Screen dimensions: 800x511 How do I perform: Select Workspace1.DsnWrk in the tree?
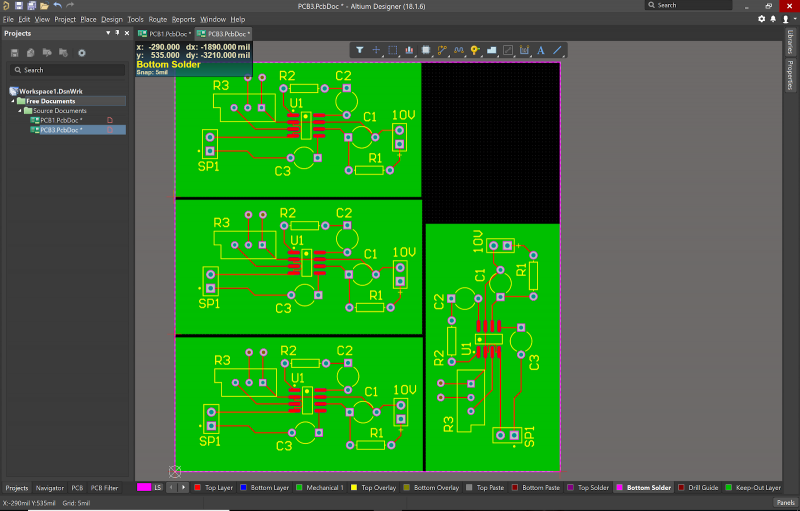coord(51,91)
